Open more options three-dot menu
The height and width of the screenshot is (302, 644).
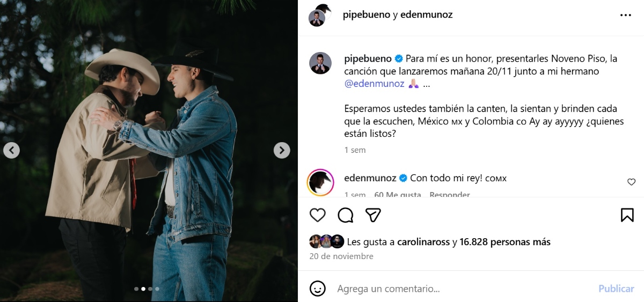[x=626, y=16]
